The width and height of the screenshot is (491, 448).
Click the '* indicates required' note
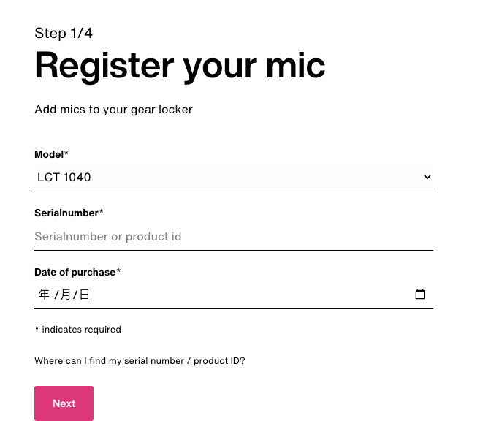tap(77, 330)
